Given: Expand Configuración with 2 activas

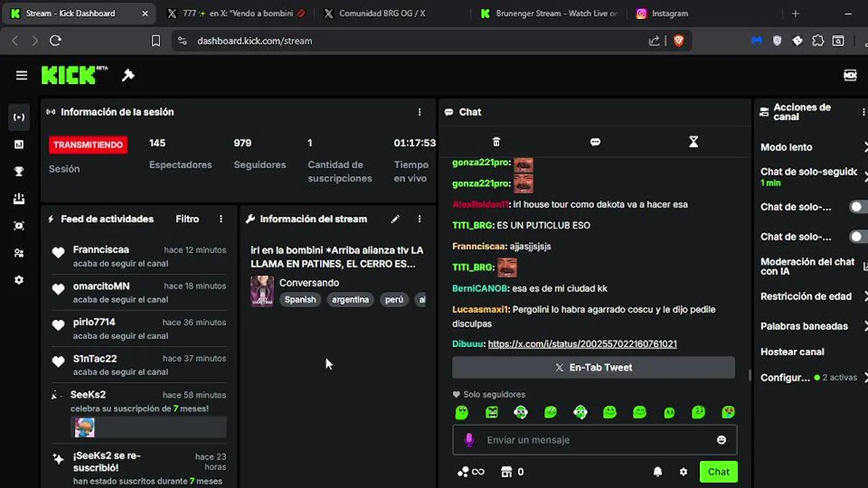Looking at the screenshot, I should pos(866,378).
